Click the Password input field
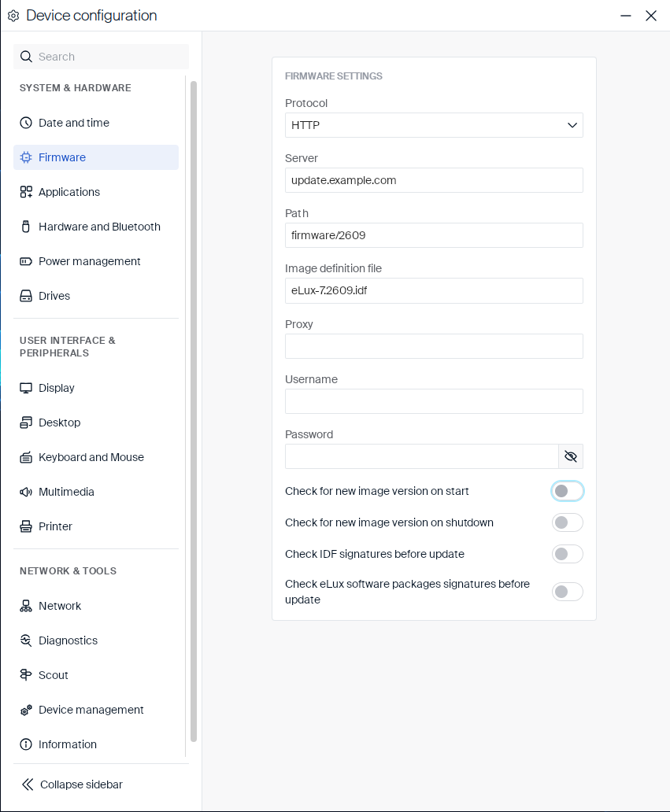Screen dimensions: 670x812 click(x=421, y=456)
